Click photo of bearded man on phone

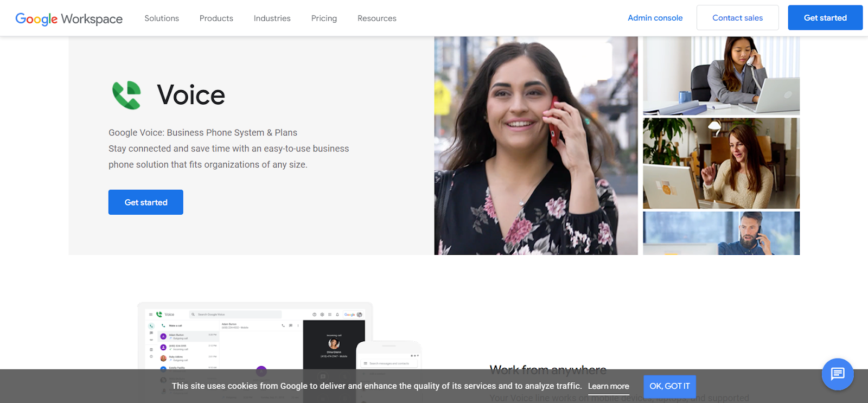pyautogui.click(x=722, y=233)
